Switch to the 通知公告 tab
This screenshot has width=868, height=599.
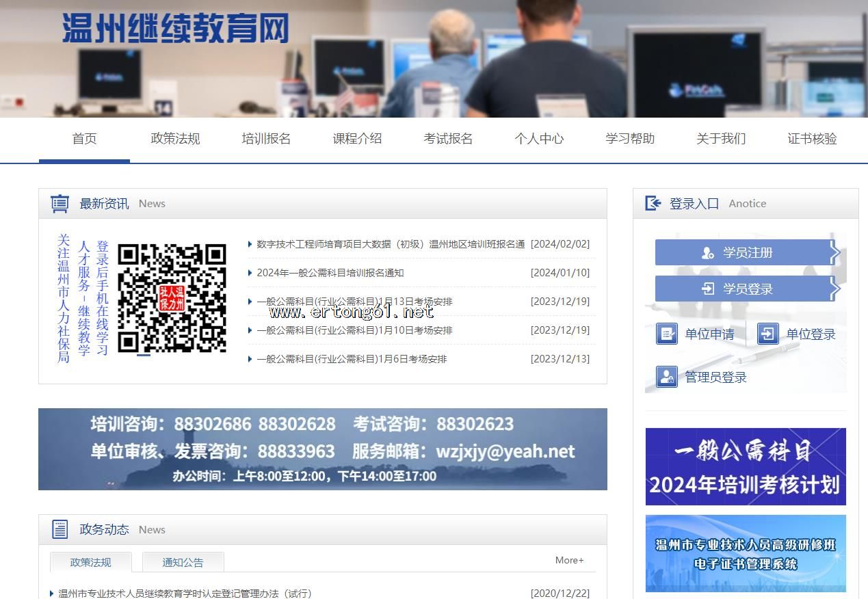(x=183, y=562)
